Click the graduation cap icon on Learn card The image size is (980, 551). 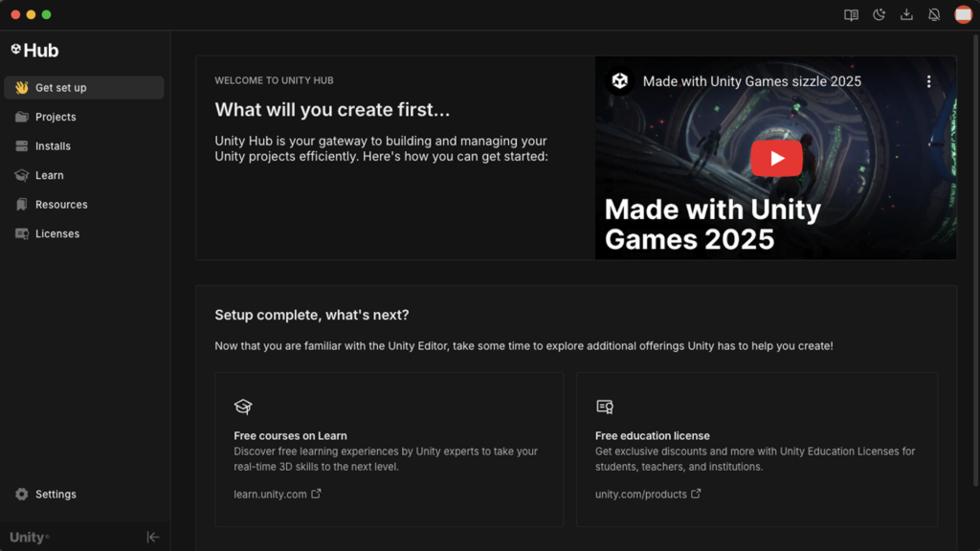(x=243, y=407)
